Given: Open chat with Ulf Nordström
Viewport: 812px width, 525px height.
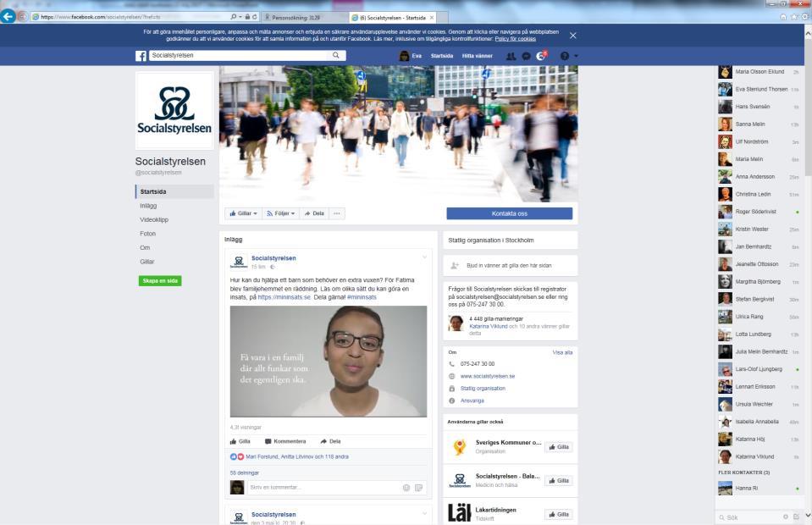Looking at the screenshot, I should click(760, 141).
